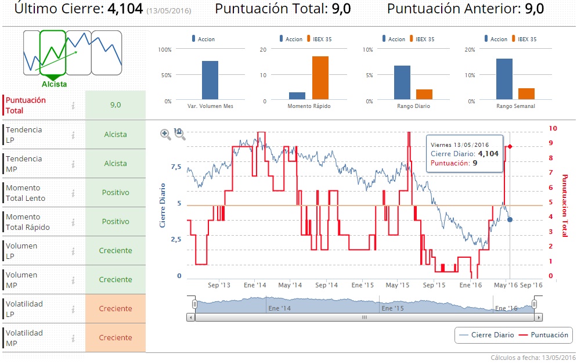Click the blue Accion bar in Momento Rápido
The image size is (588, 364).
click(x=297, y=96)
